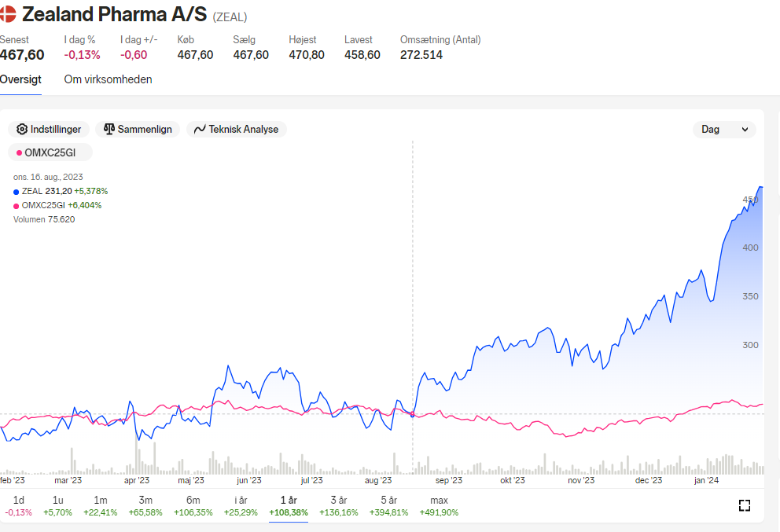Switch to the Oversigt tab
The width and height of the screenshot is (780, 532).
point(20,79)
